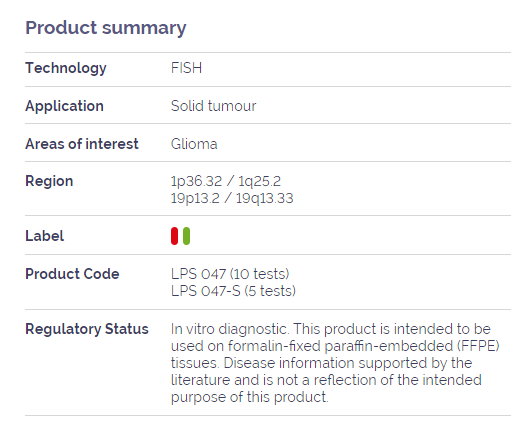Click the Regulatory Status row label
The image size is (531, 437).
(87, 329)
